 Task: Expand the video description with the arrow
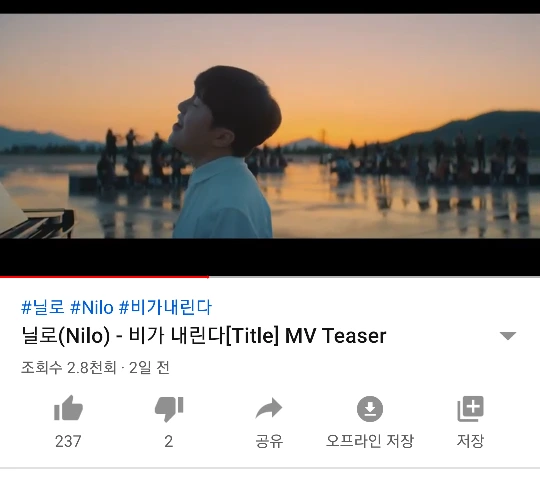508,336
